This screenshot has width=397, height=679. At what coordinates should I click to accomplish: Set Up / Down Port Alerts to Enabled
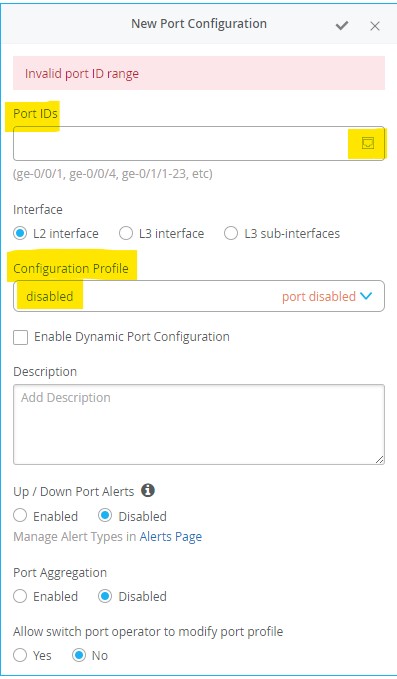[x=20, y=516]
